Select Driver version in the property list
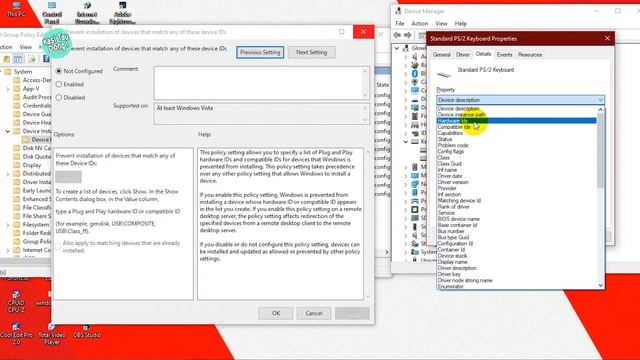Image resolution: width=640 pixels, height=360 pixels. point(517,182)
